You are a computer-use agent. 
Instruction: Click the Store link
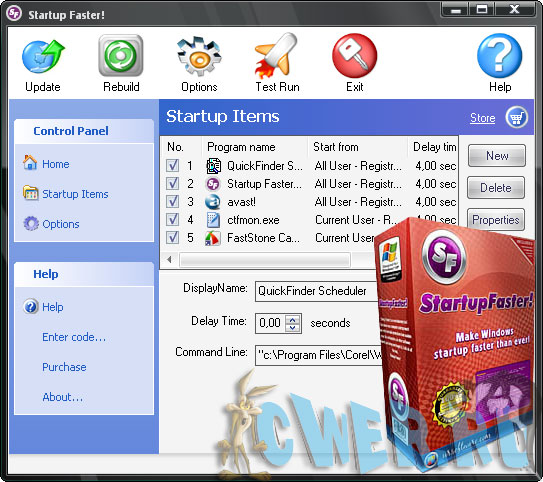click(x=482, y=118)
